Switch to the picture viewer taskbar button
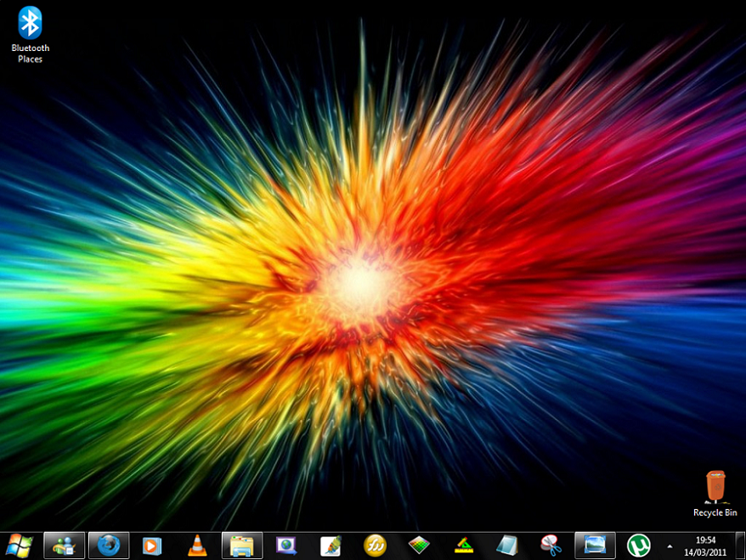Viewport: 746px width, 560px height. tap(595, 546)
